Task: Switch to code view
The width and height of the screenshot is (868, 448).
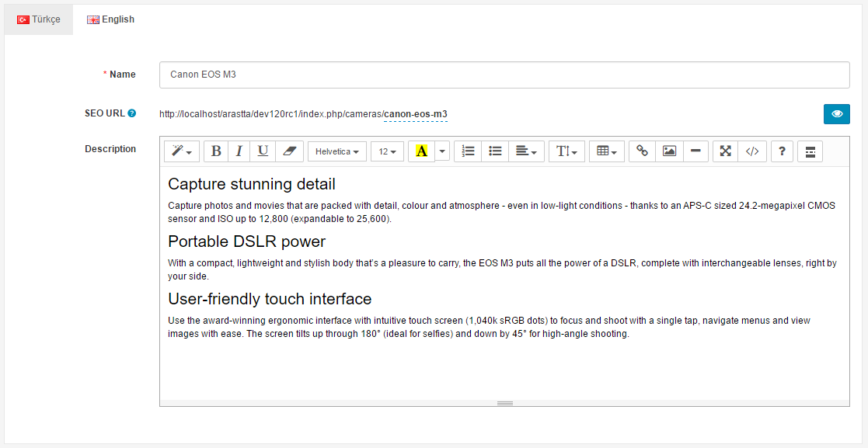Action: [x=752, y=151]
